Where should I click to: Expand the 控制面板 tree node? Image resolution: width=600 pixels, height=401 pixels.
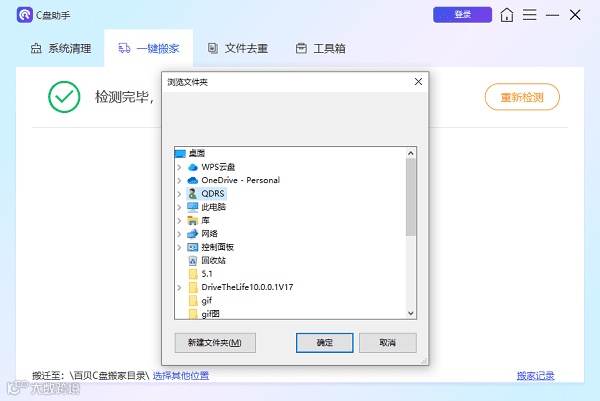tap(179, 247)
